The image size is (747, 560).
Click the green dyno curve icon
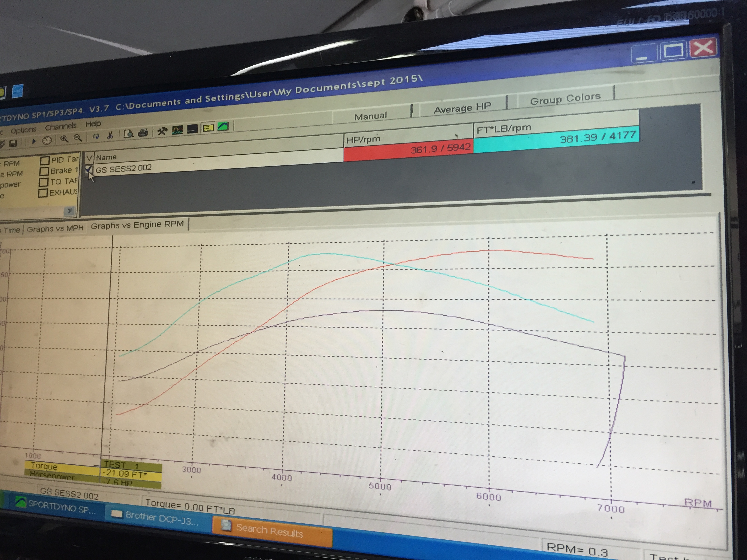point(223,127)
